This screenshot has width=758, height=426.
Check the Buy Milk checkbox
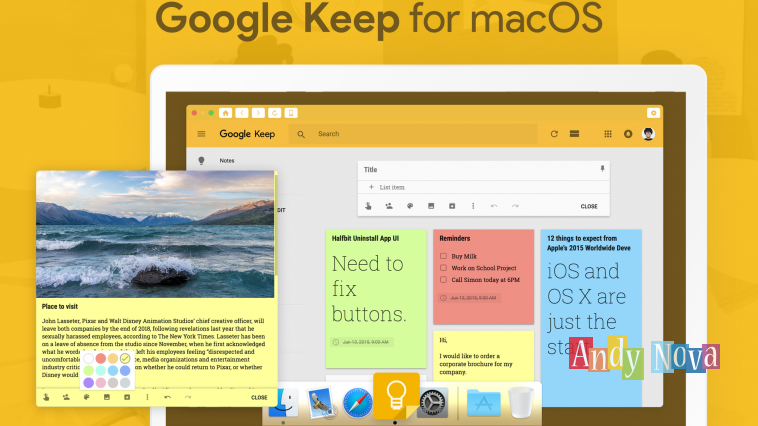(443, 256)
